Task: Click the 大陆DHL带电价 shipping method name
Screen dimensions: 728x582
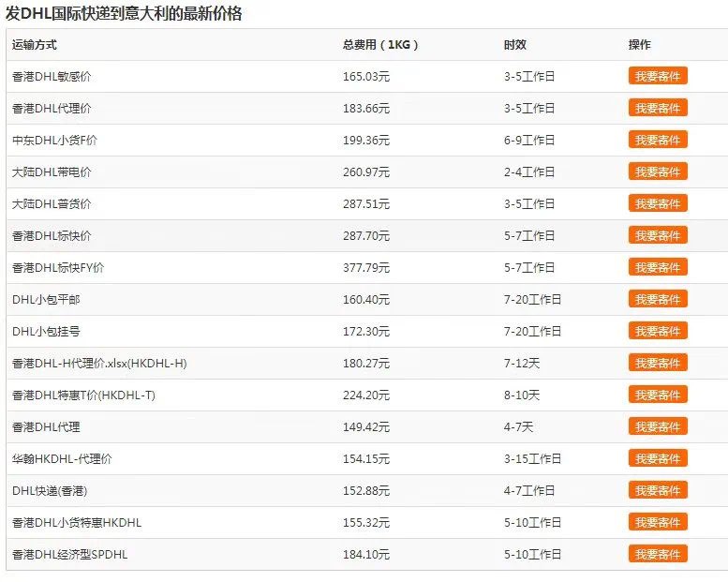Action: click(52, 172)
